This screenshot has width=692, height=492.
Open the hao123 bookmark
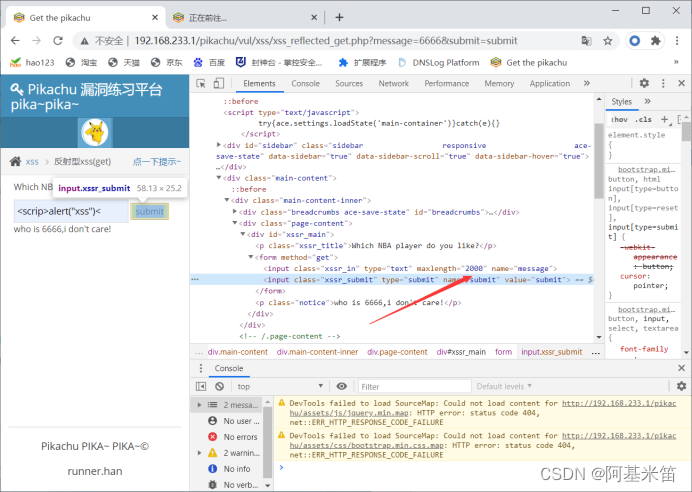coord(32,63)
